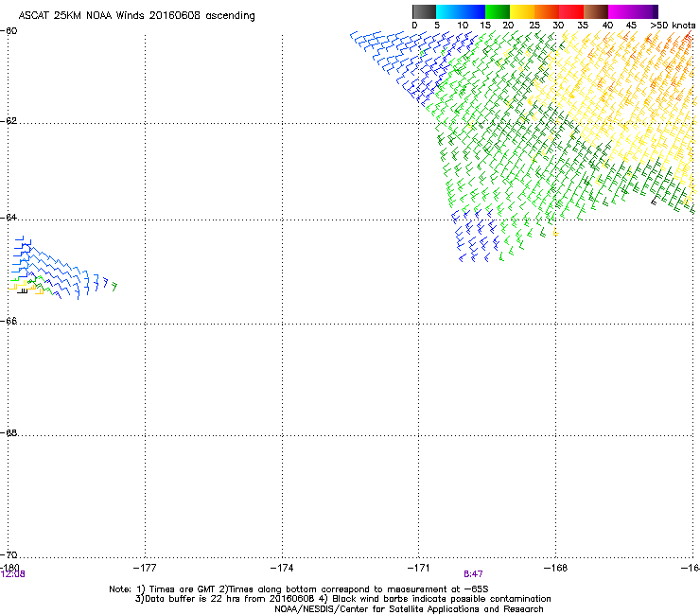Click the brown 35-40 knots color band
The width and height of the screenshot is (700, 615).
596,11
